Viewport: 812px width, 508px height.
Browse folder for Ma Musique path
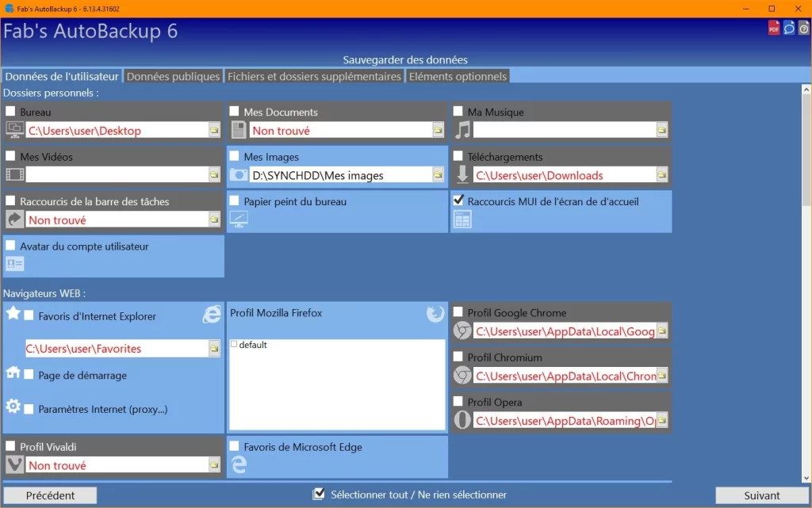(661, 130)
